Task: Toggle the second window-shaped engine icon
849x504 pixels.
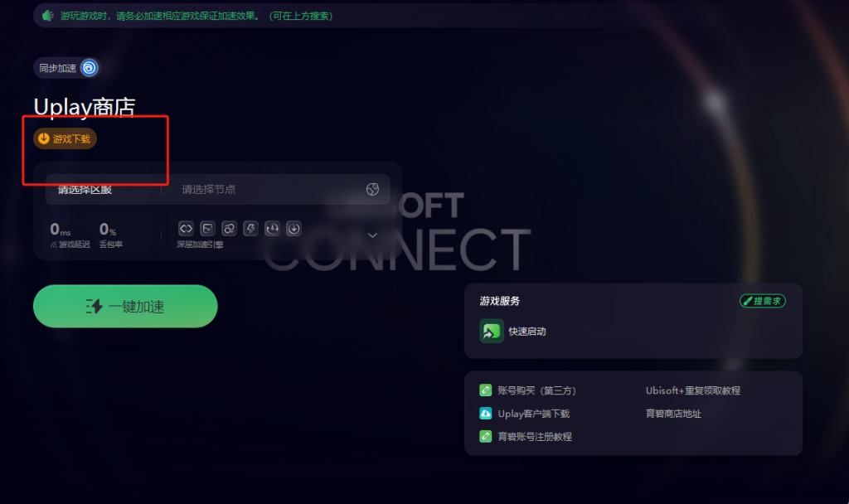Action: pos(207,229)
